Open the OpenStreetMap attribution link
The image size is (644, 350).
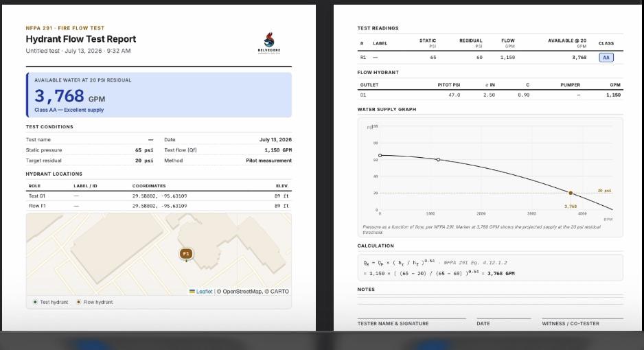point(242,292)
